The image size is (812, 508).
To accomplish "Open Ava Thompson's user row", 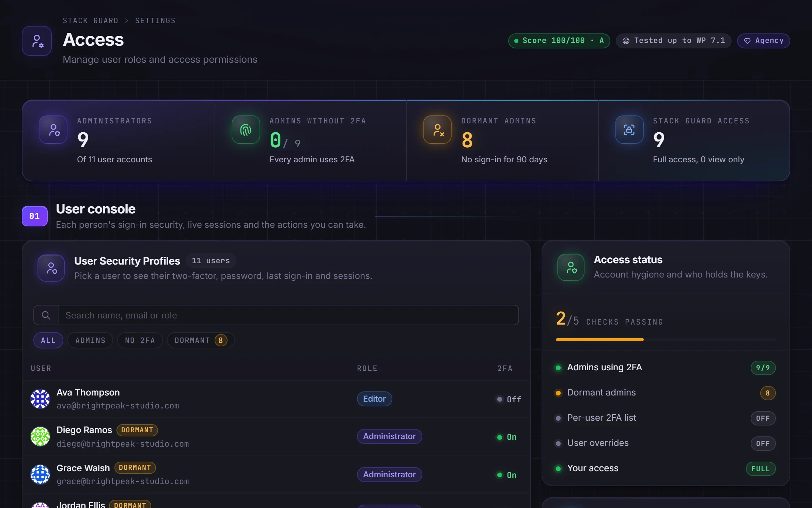I will [x=276, y=399].
